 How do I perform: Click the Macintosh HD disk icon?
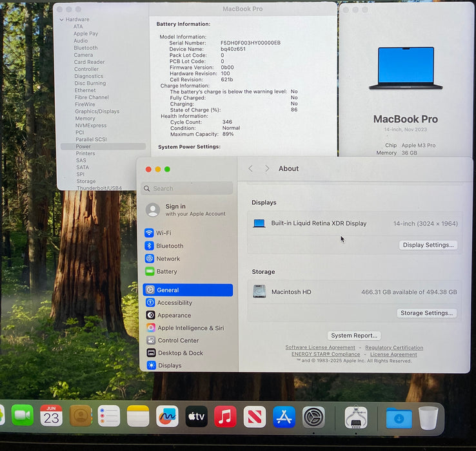tap(259, 291)
